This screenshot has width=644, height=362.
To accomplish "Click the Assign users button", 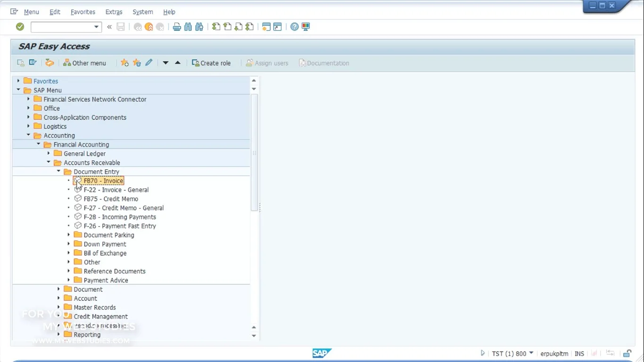I will 267,63.
